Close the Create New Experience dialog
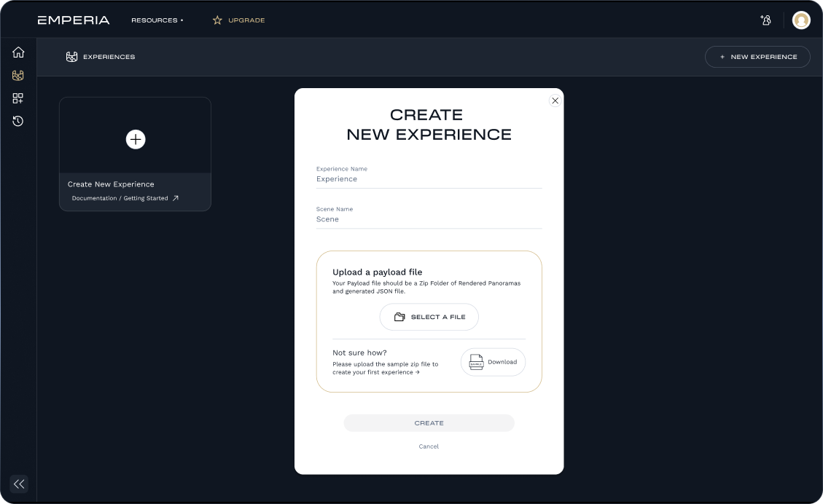 (555, 101)
